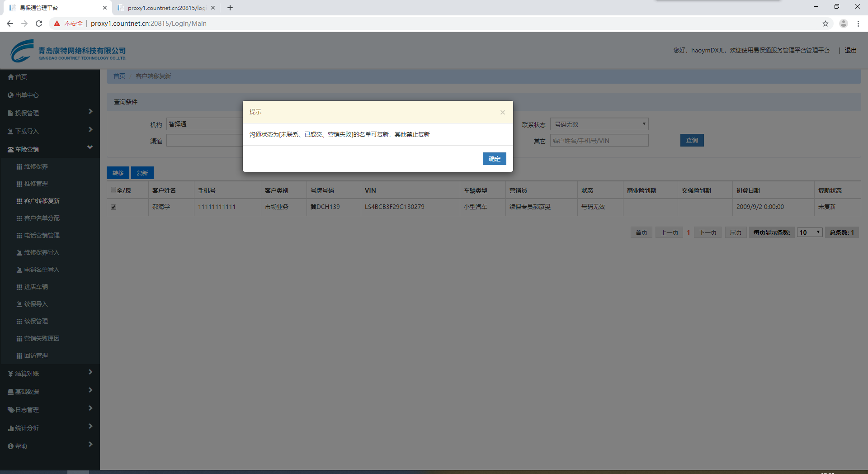
Task: Click the 首页 breadcrumb link
Action: 119,76
